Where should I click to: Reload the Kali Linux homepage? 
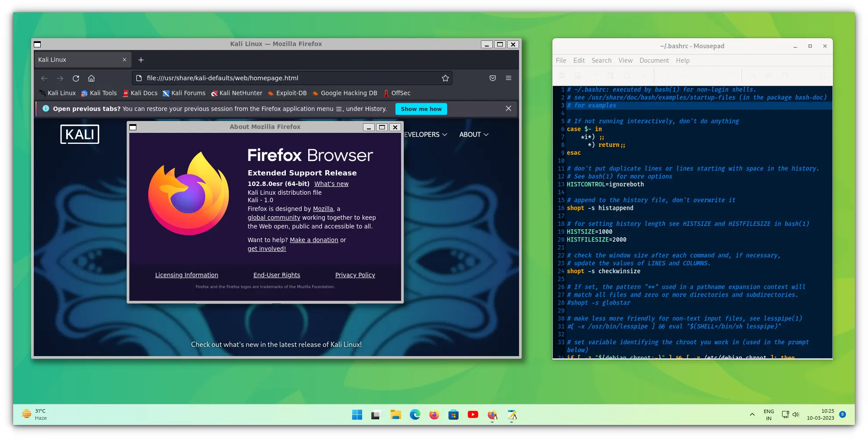coord(76,78)
